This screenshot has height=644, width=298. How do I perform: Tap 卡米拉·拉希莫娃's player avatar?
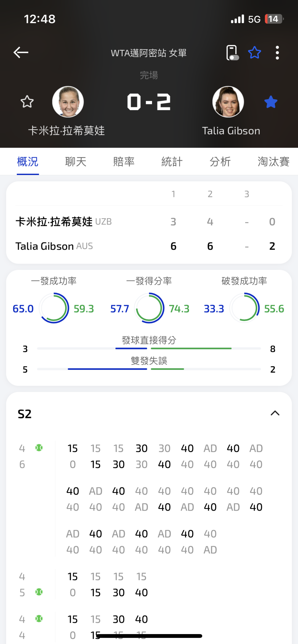[68, 102]
